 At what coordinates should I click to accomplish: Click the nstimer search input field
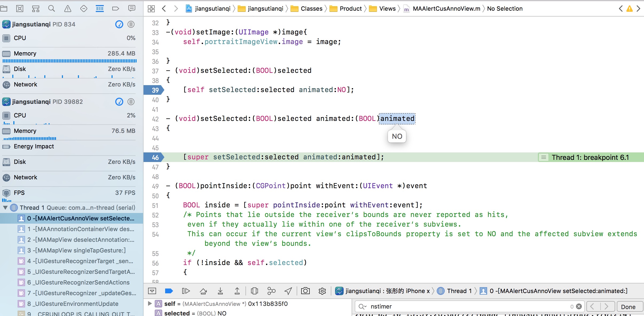470,306
